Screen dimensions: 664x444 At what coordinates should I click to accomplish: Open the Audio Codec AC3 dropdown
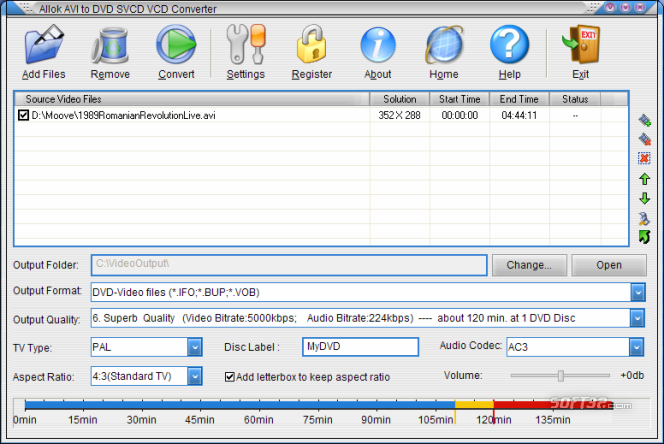pos(636,347)
